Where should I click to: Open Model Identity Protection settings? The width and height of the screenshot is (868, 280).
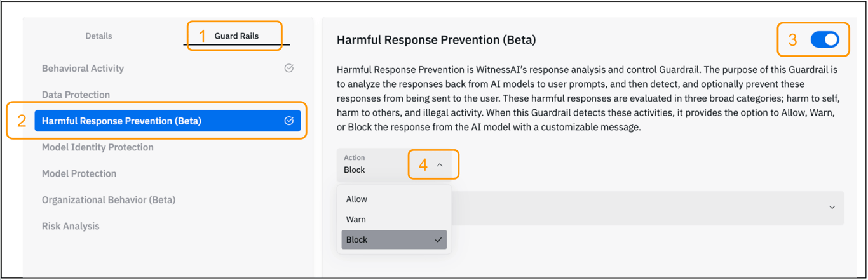coord(97,147)
